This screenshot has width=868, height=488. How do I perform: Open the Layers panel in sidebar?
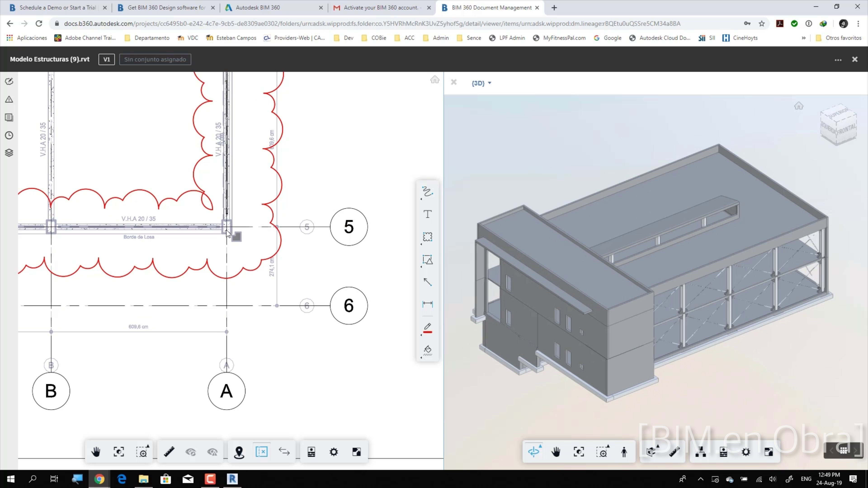(x=9, y=153)
